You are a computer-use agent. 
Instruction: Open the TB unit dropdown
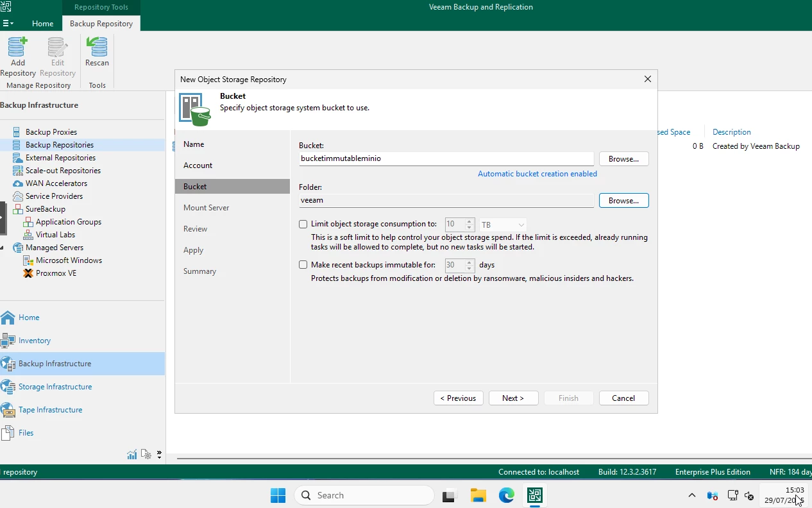pos(503,224)
